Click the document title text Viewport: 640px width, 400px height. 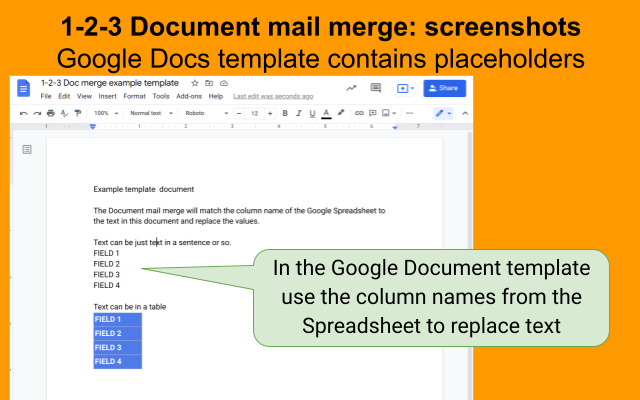109,83
